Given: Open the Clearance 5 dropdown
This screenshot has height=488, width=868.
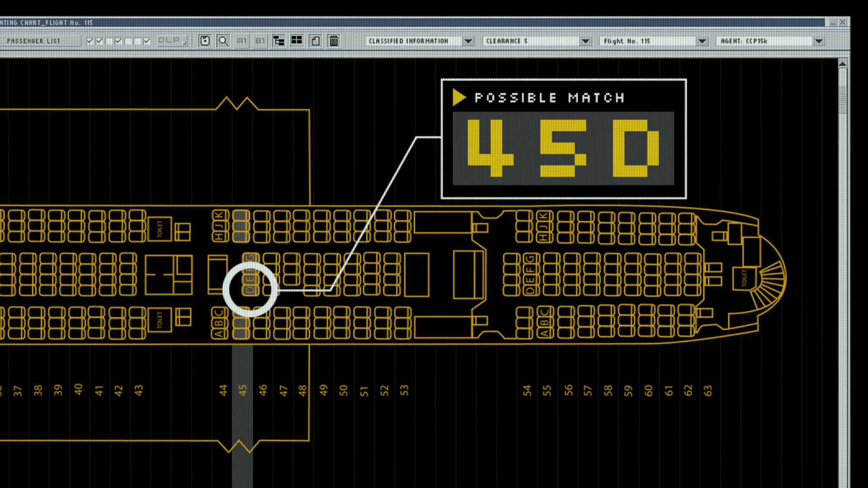Looking at the screenshot, I should pyautogui.click(x=585, y=41).
